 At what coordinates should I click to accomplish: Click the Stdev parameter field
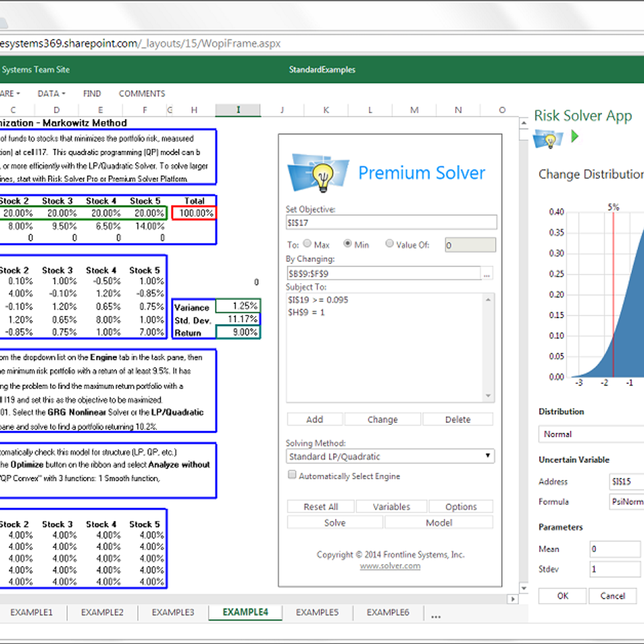coord(615,570)
